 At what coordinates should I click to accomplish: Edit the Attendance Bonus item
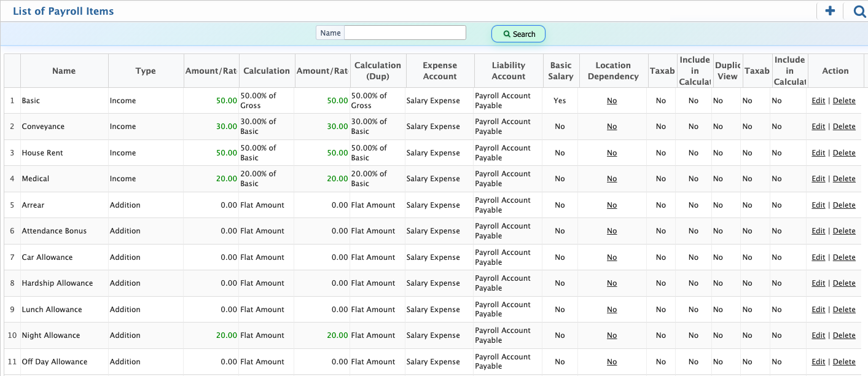[818, 231]
